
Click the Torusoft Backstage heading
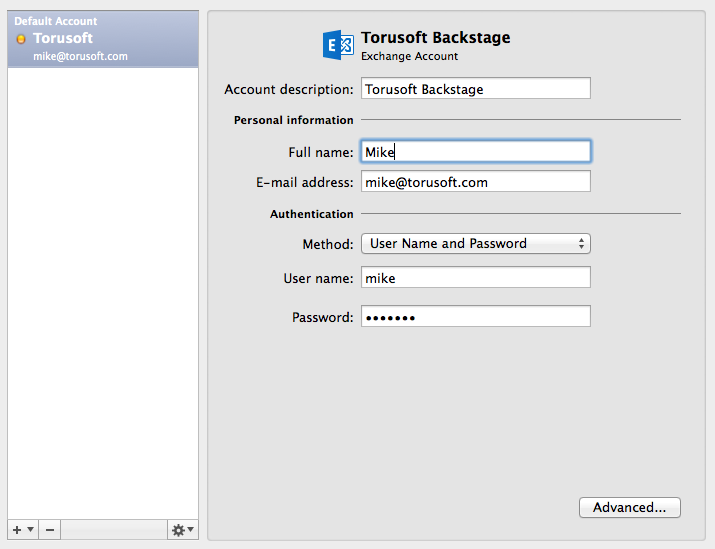click(x=435, y=37)
